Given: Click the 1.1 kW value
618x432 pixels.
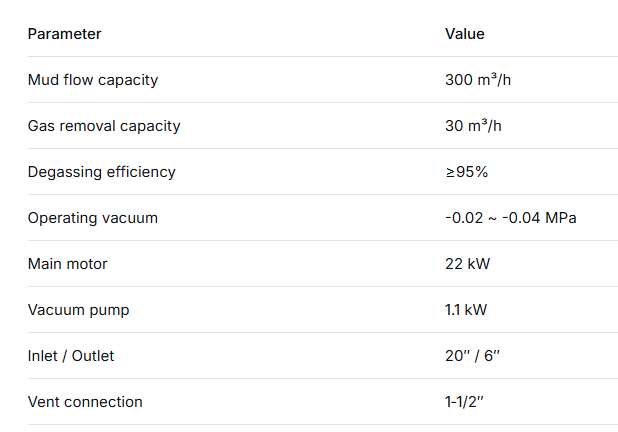Looking at the screenshot, I should (466, 310).
